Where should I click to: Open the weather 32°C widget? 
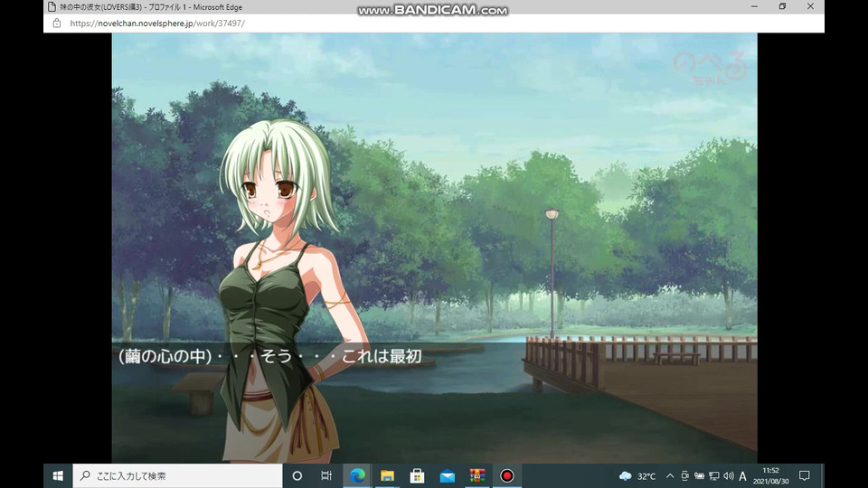(x=637, y=476)
